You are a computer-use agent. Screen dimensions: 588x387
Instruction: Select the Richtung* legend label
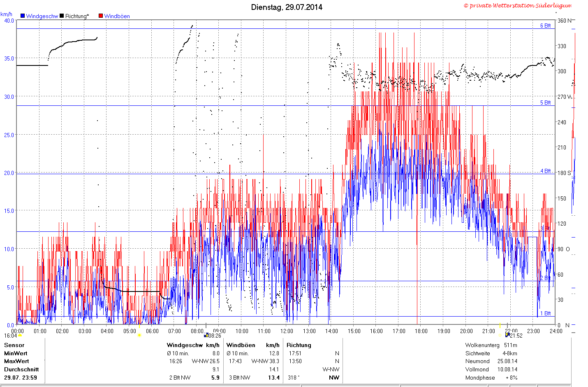click(x=77, y=16)
